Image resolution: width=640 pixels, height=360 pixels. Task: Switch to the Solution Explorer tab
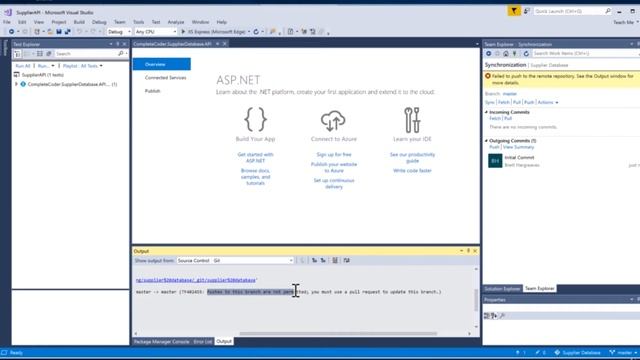[502, 289]
